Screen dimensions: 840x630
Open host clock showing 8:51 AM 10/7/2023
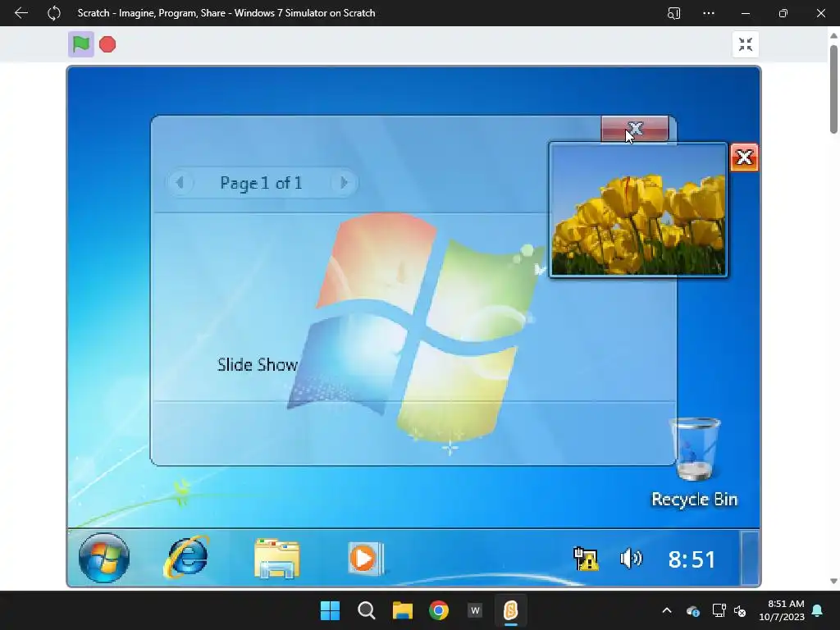pos(782,610)
